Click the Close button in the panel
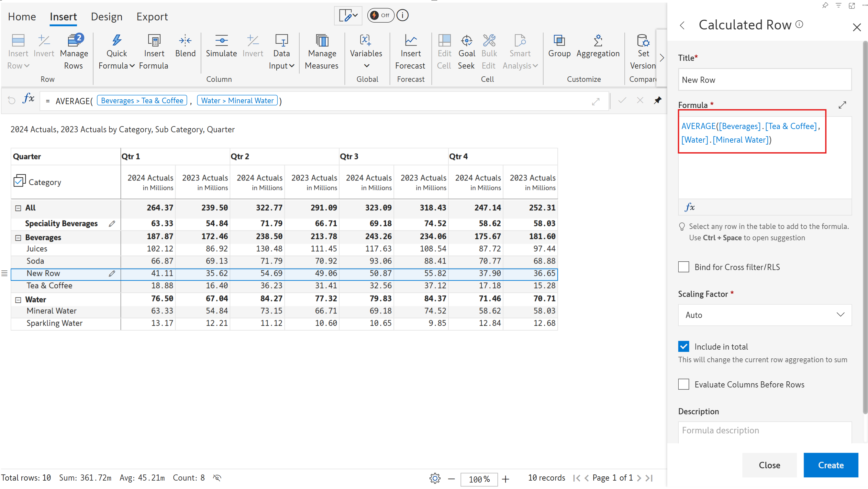Screen dimensions: 868x489 769,465
